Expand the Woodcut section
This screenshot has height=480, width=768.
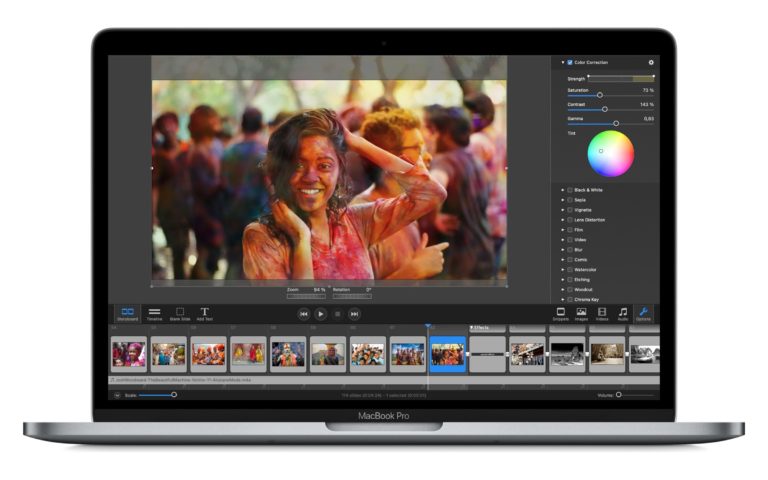(563, 289)
